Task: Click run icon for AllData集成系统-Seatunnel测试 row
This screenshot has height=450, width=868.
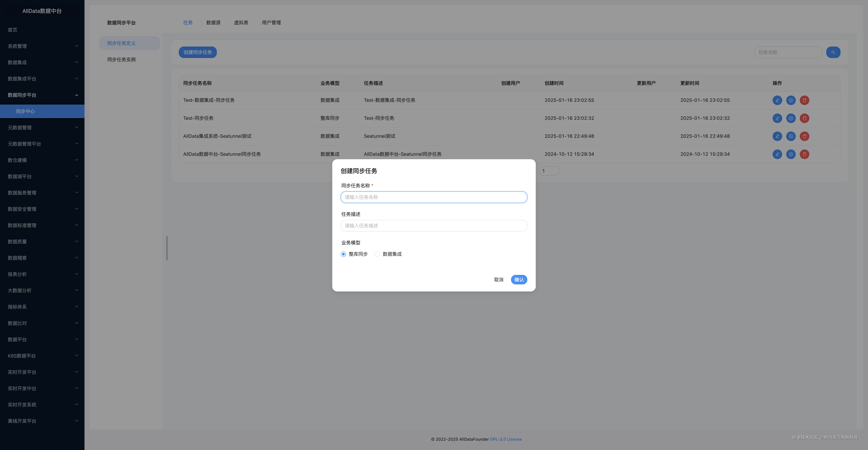Action: (x=790, y=136)
